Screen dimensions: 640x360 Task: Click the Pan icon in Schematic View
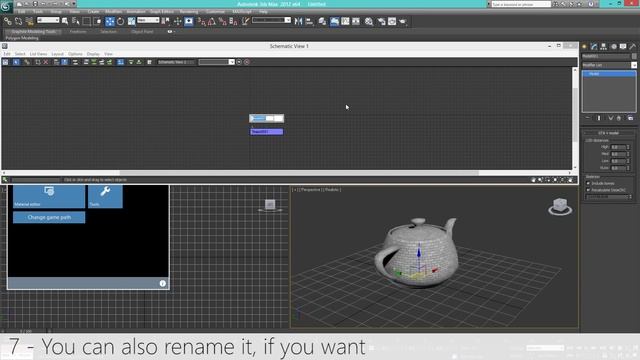point(533,180)
